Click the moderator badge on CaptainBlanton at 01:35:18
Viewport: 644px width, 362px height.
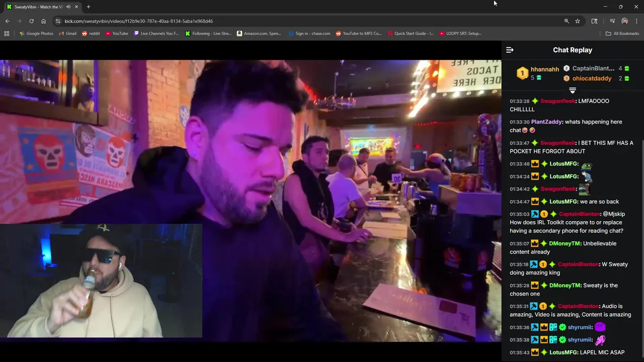pos(534,264)
